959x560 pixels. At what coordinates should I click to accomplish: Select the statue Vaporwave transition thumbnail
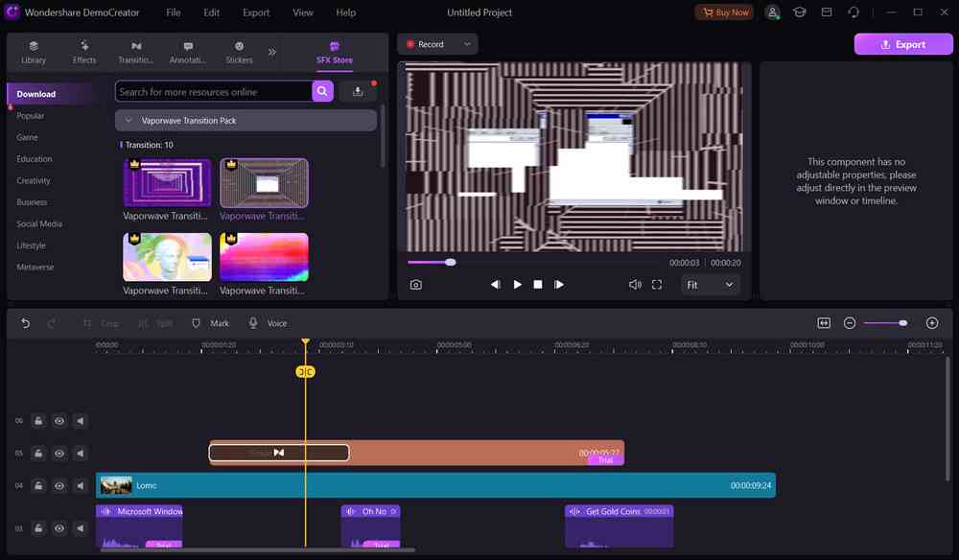[167, 257]
